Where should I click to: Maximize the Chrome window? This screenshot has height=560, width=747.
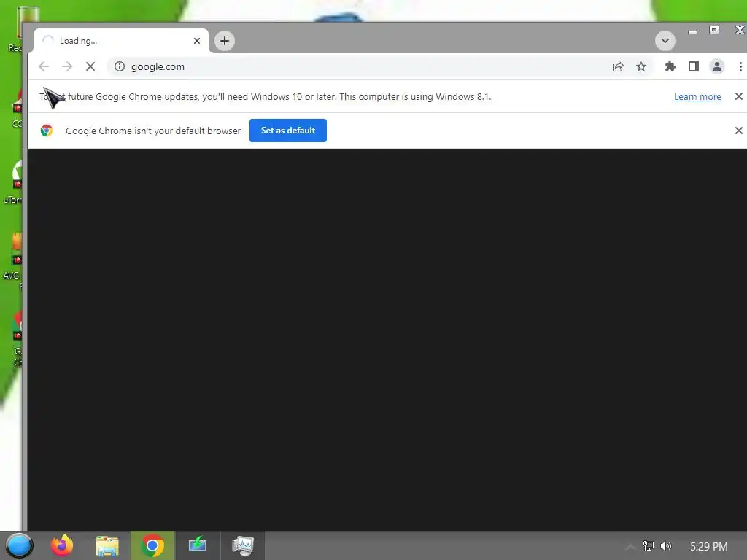click(714, 30)
